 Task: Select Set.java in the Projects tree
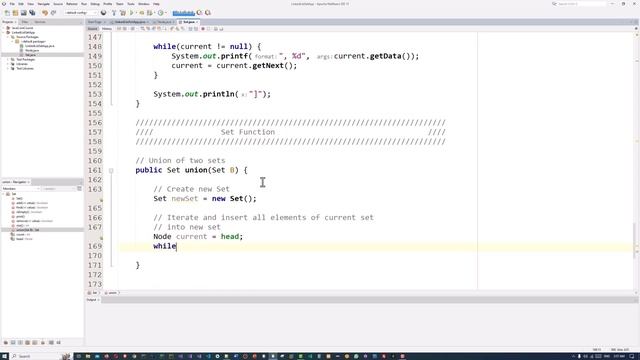pos(30,55)
